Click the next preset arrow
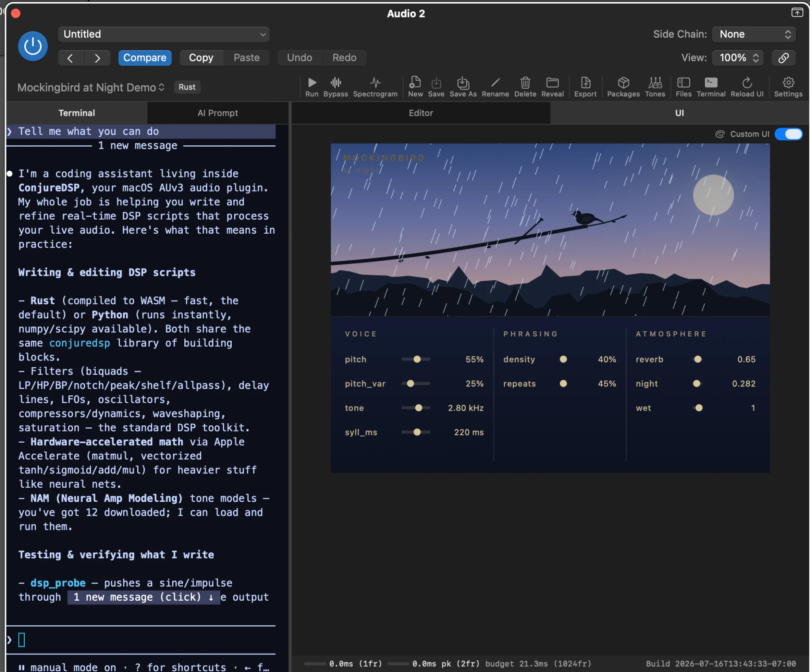Image resolution: width=810 pixels, height=672 pixels. (97, 58)
